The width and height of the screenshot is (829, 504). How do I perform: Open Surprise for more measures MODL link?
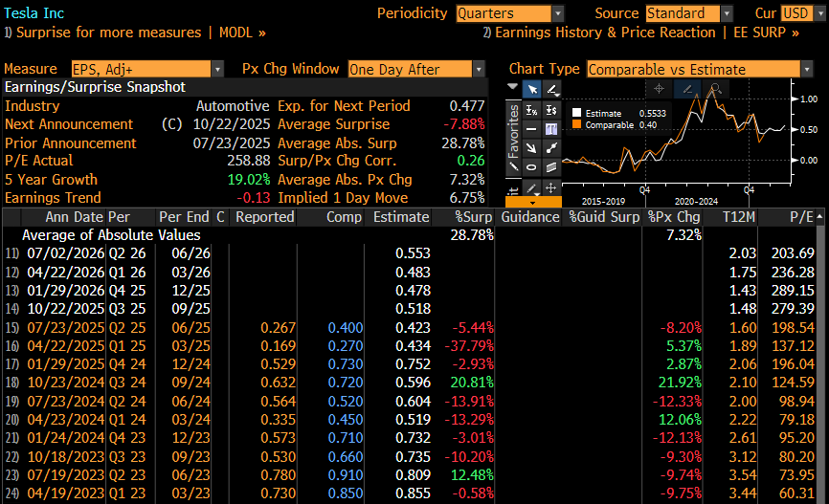135,33
